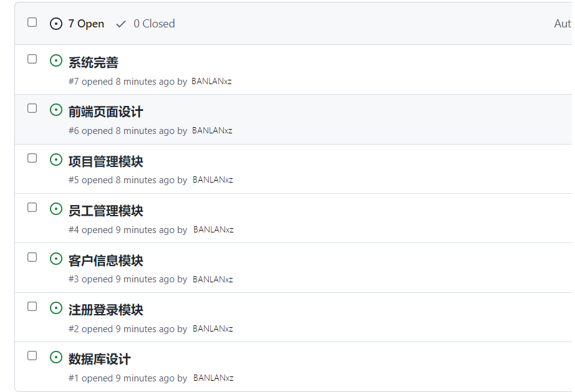Tick the select-all issues checkbox in the header

(32, 22)
